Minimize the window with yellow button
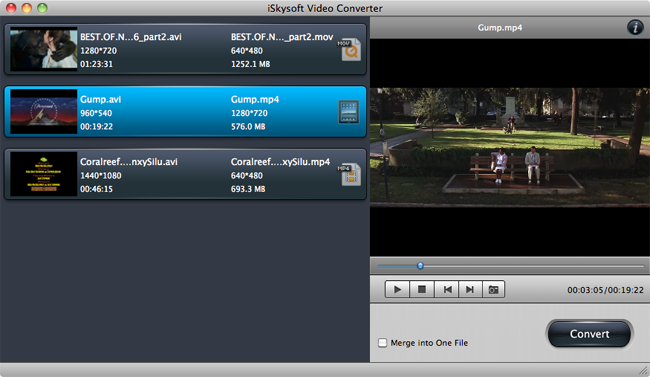 click(27, 8)
